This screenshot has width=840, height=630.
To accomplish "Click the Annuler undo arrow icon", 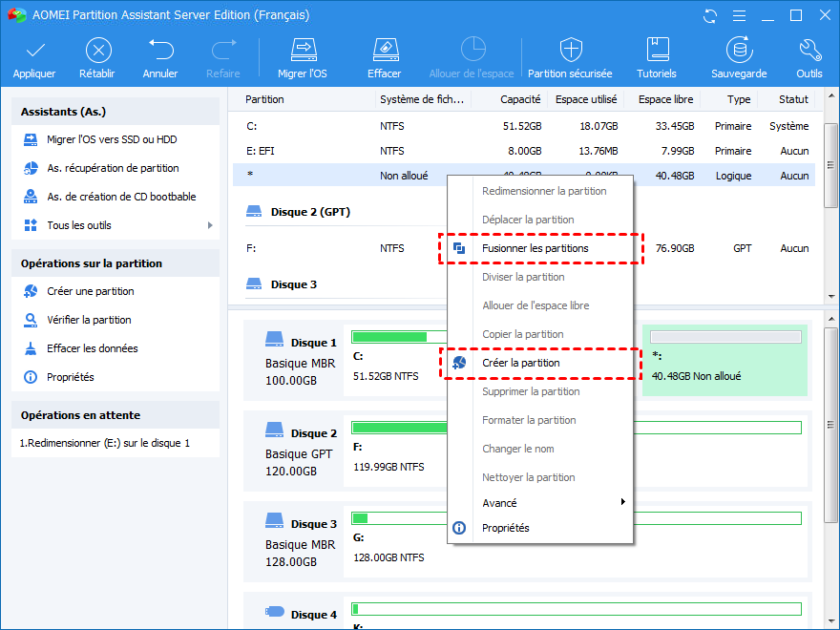I will tap(160, 50).
